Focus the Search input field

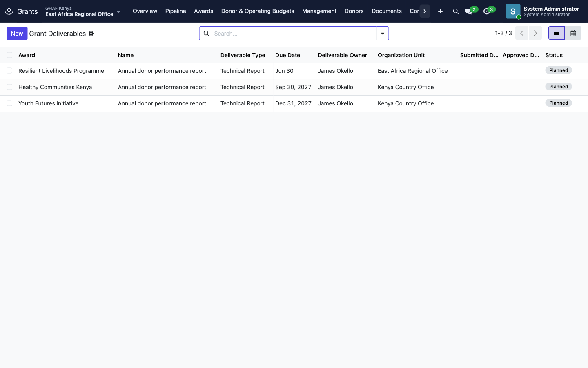tap(294, 34)
